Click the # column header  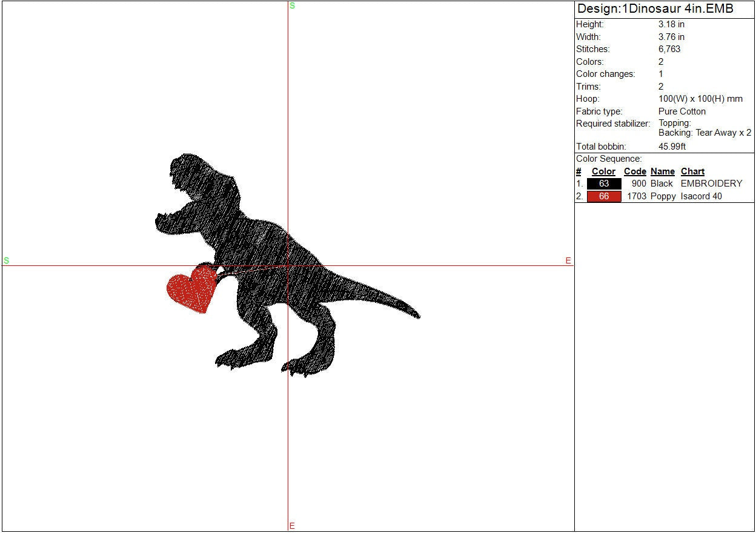point(579,171)
